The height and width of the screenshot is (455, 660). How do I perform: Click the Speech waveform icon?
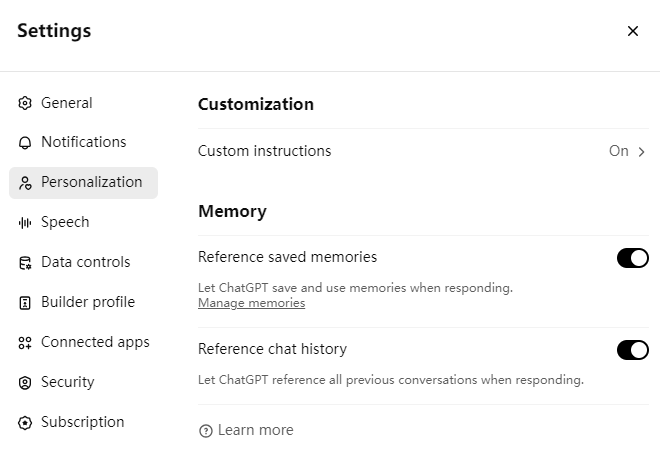(x=25, y=223)
